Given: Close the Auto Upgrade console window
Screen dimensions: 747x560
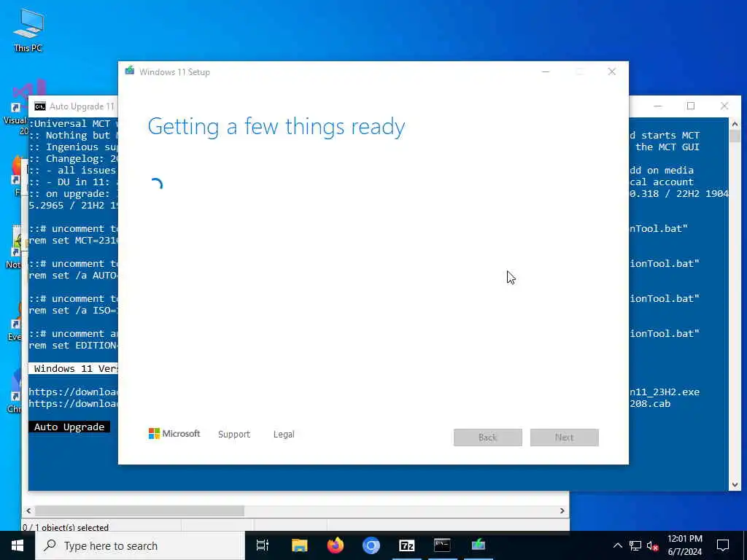Looking at the screenshot, I should click(x=724, y=106).
